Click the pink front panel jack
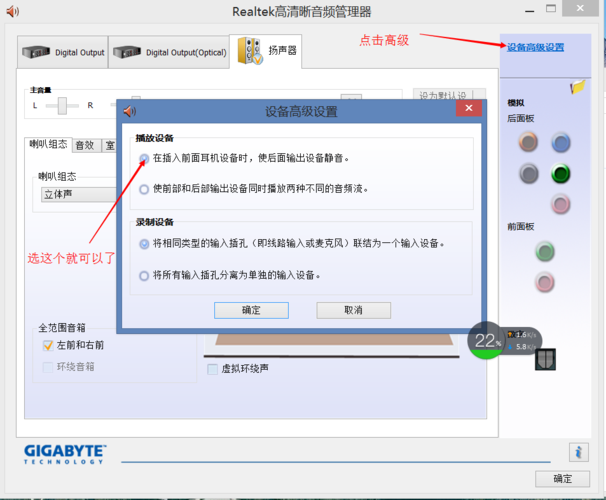The height and width of the screenshot is (500, 606). pos(545,282)
